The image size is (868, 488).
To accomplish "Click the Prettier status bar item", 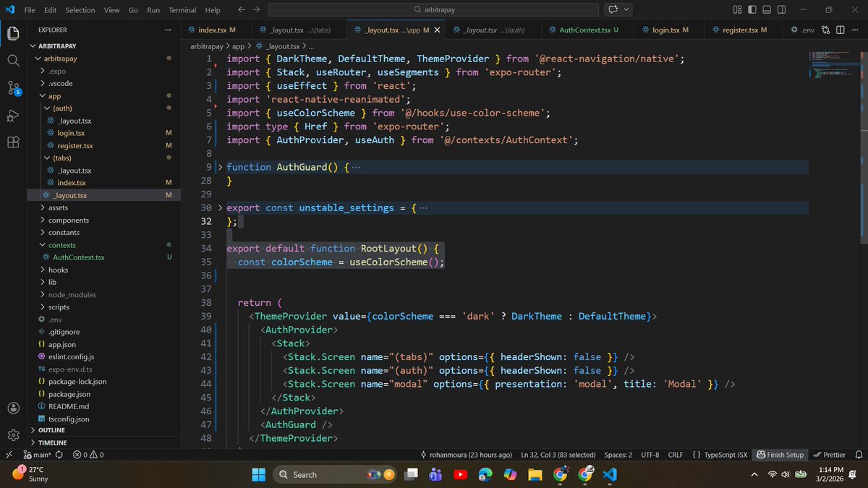I will pos(829,455).
